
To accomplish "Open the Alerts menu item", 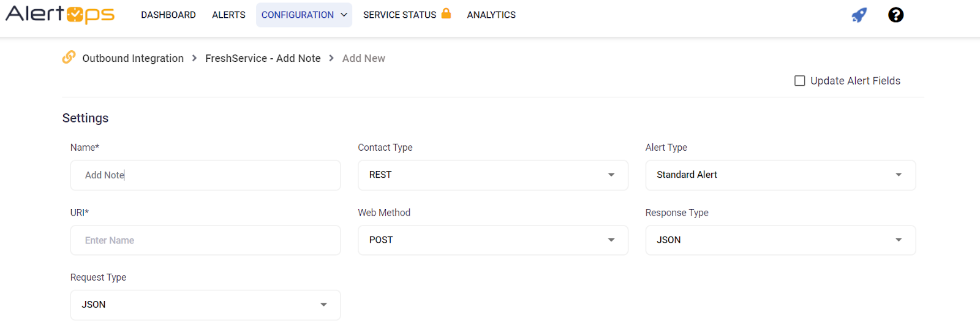I will pyautogui.click(x=228, y=15).
